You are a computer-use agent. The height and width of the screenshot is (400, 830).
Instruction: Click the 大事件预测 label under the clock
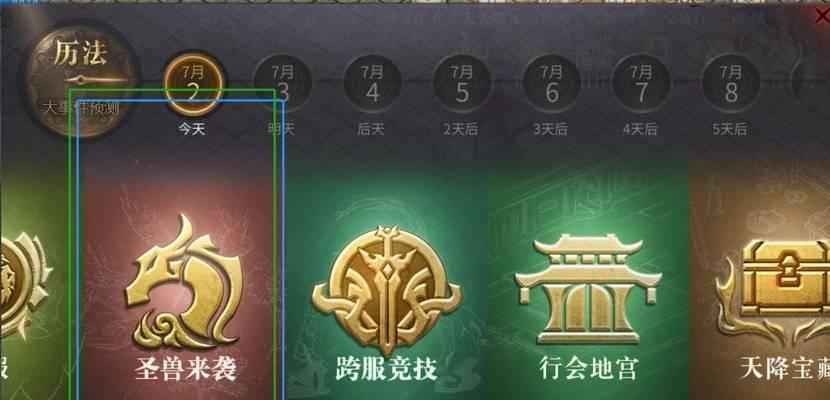(x=80, y=108)
